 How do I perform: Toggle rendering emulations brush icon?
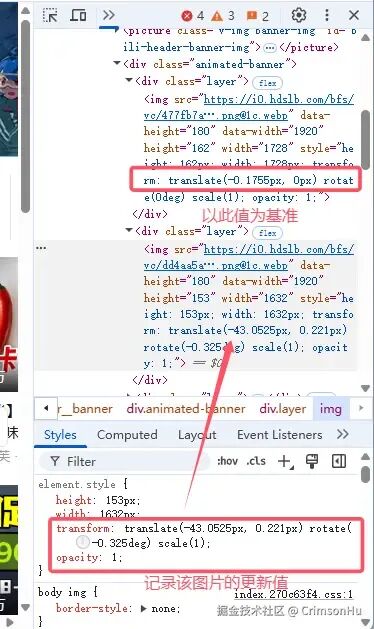(x=312, y=461)
